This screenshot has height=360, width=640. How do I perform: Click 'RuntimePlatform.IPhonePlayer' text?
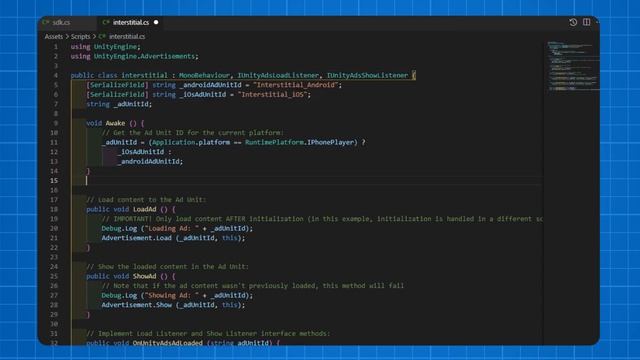pos(299,142)
